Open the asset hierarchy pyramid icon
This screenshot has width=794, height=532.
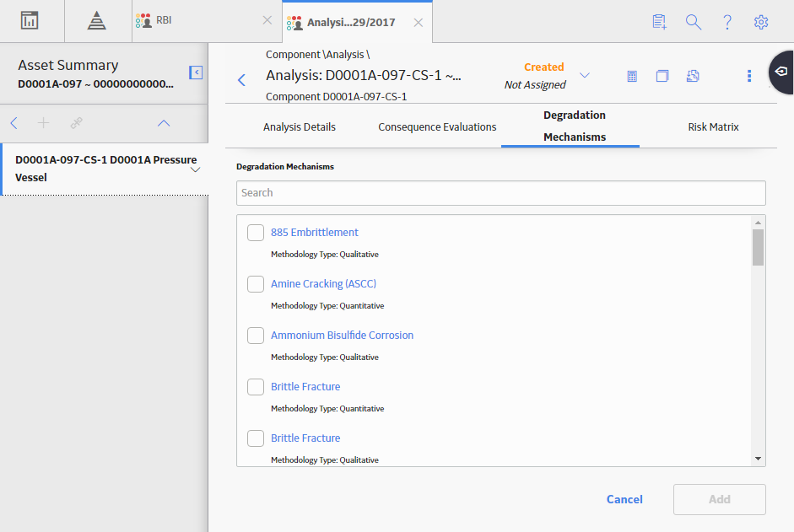[x=97, y=21]
